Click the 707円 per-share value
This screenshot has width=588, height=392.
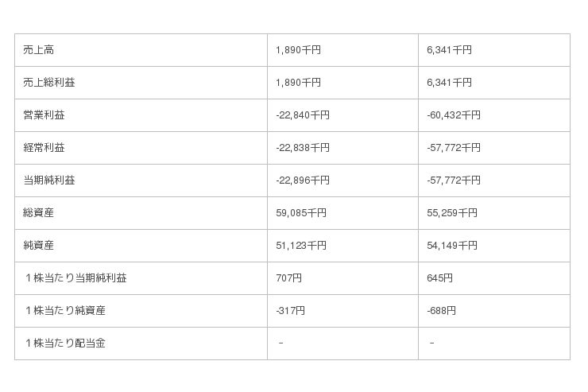pyautogui.click(x=288, y=278)
